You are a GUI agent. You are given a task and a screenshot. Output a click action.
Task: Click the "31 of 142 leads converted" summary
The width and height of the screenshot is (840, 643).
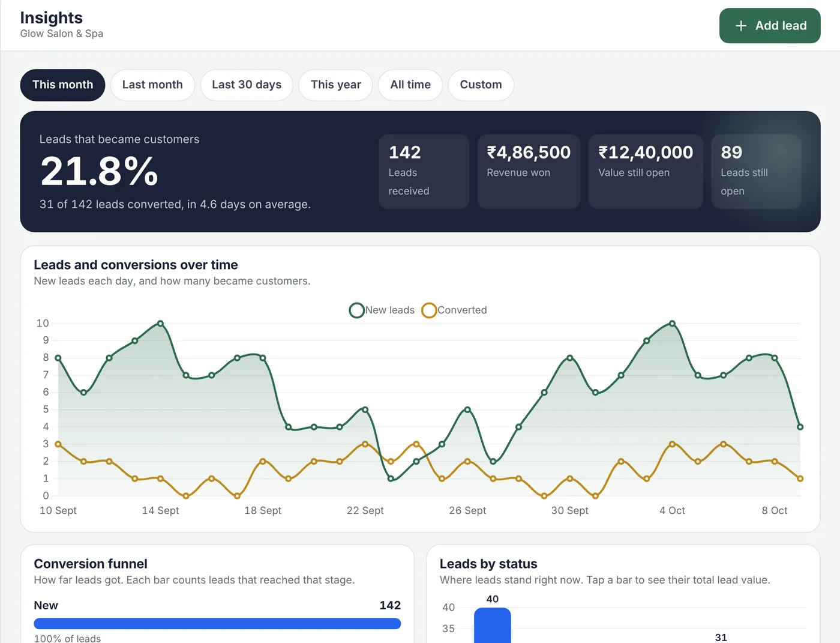pyautogui.click(x=175, y=205)
